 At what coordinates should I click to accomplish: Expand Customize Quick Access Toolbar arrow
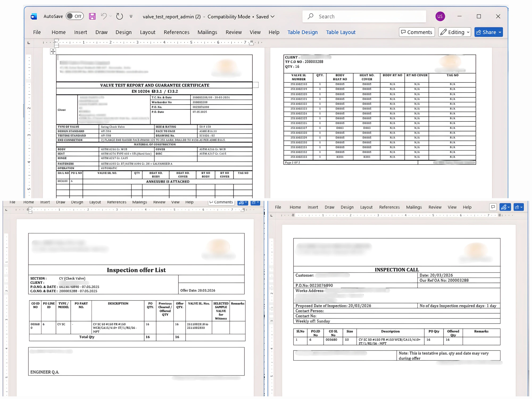131,16
